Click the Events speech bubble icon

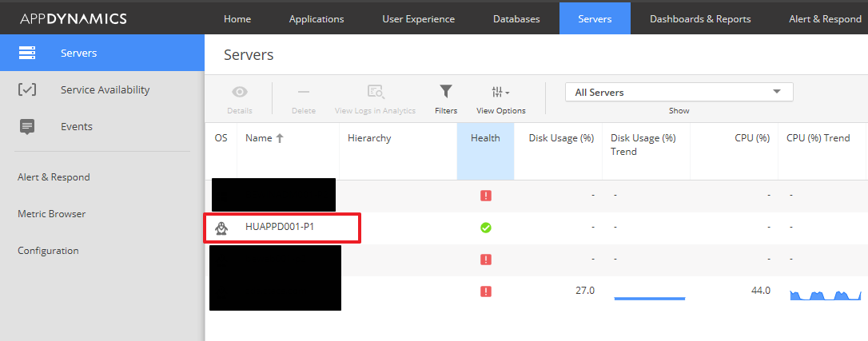27,126
